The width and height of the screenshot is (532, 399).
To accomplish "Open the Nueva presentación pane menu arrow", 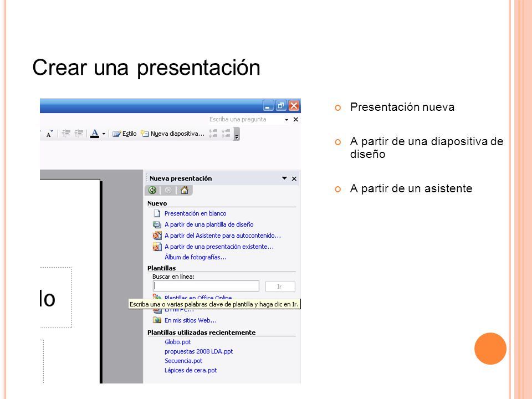I will 284,178.
